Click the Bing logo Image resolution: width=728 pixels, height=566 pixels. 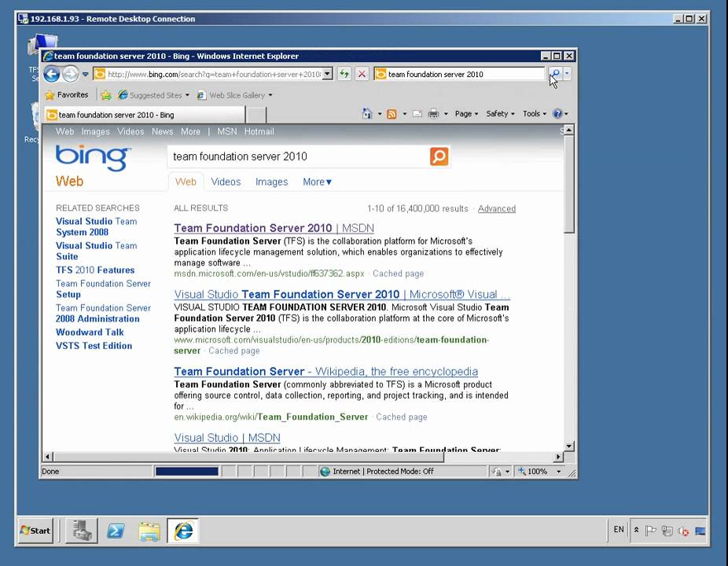93,158
